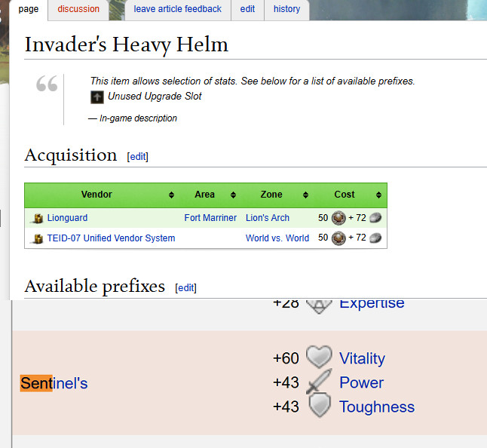Open leave article feedback tab
The width and height of the screenshot is (487, 448).
click(178, 9)
